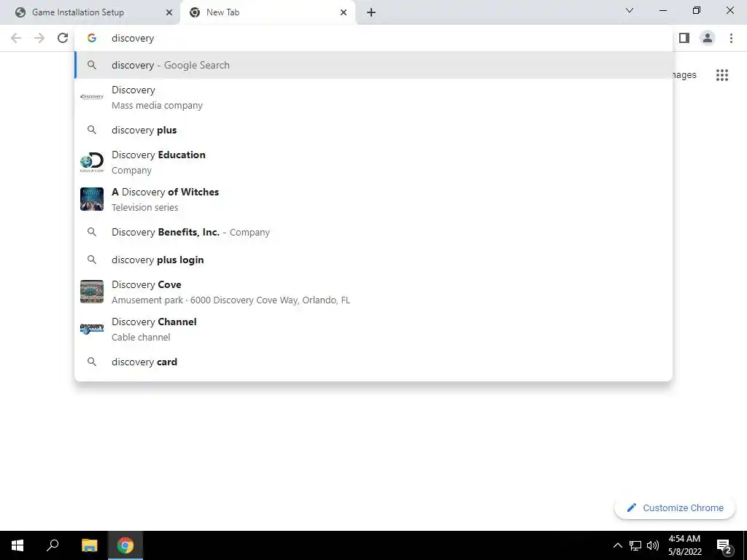The image size is (747, 560).
Task: Open the Windows Start menu
Action: [18, 545]
